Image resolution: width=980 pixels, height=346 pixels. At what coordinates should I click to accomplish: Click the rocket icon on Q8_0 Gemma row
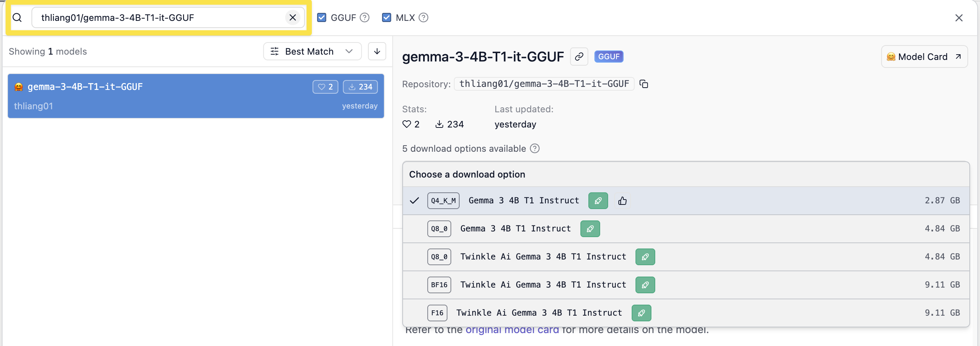tap(590, 229)
